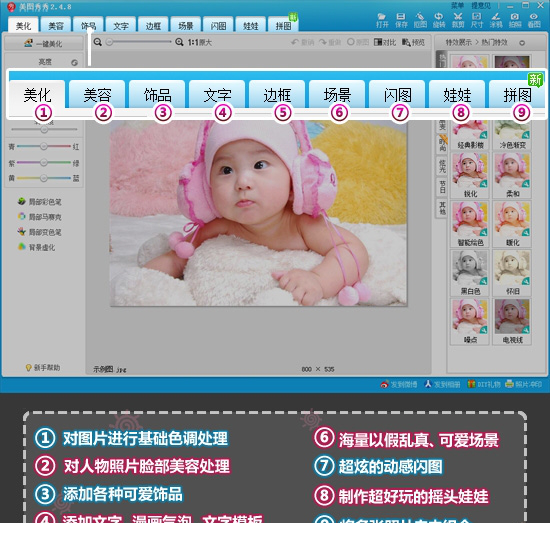Select the 其他 effects category tab
This screenshot has width=550, height=543.
click(442, 208)
